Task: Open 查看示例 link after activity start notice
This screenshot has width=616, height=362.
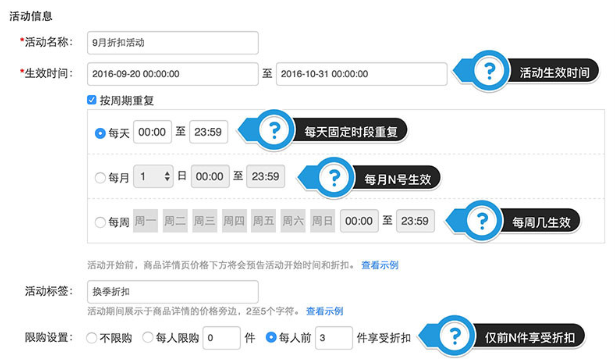Action: [380, 265]
